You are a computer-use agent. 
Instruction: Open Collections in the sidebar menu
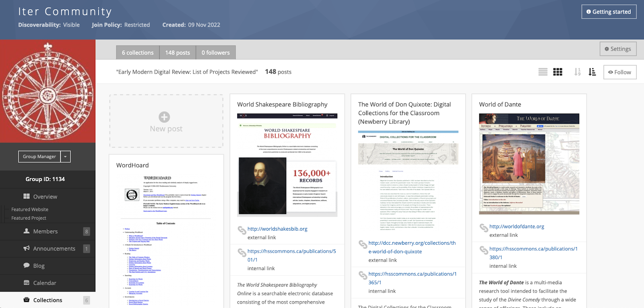tap(47, 300)
